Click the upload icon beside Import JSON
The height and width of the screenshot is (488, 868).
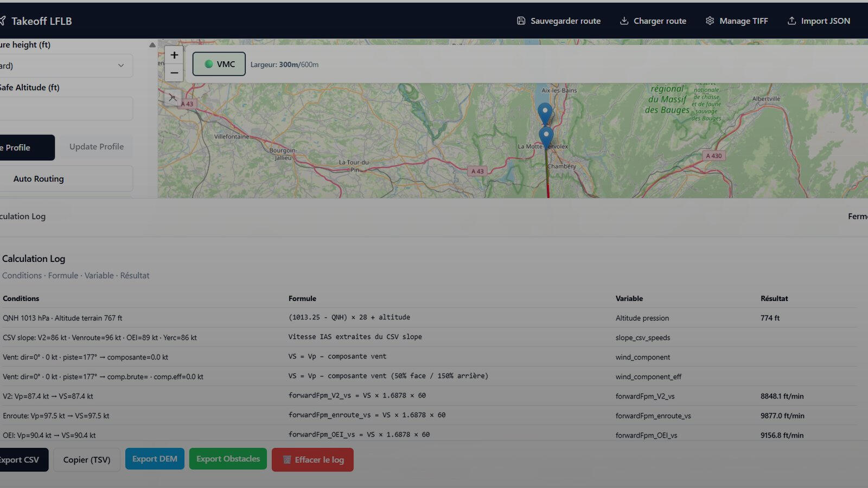click(792, 21)
